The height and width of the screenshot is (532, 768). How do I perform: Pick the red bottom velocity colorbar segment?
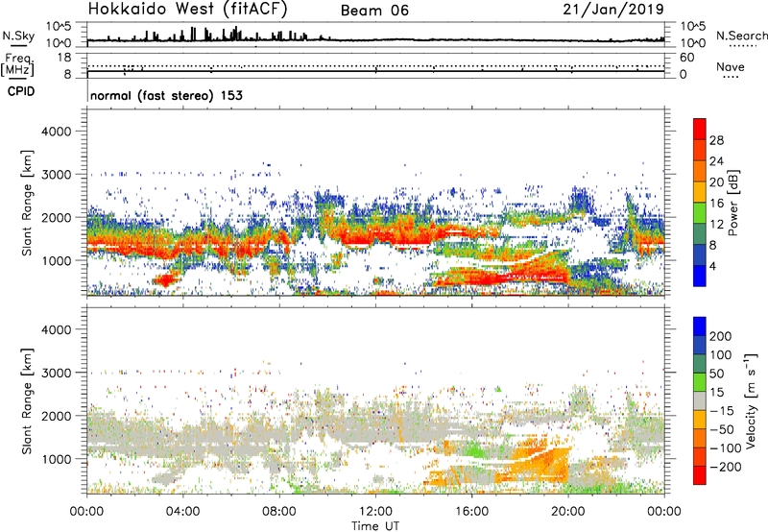(x=700, y=475)
